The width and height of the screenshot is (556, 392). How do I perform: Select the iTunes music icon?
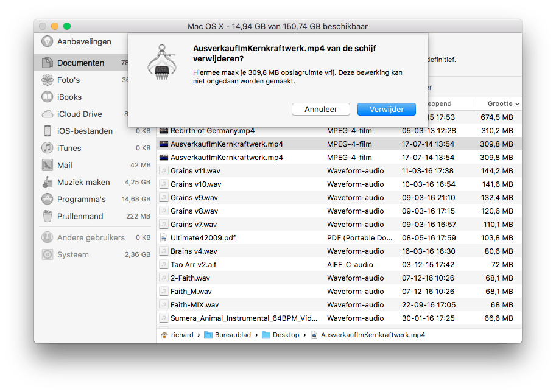tap(47, 148)
